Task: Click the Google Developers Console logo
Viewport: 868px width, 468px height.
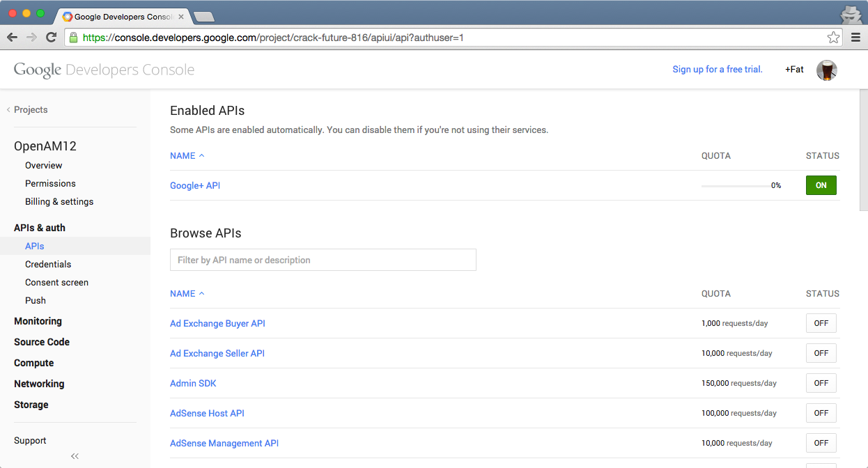Action: click(104, 70)
